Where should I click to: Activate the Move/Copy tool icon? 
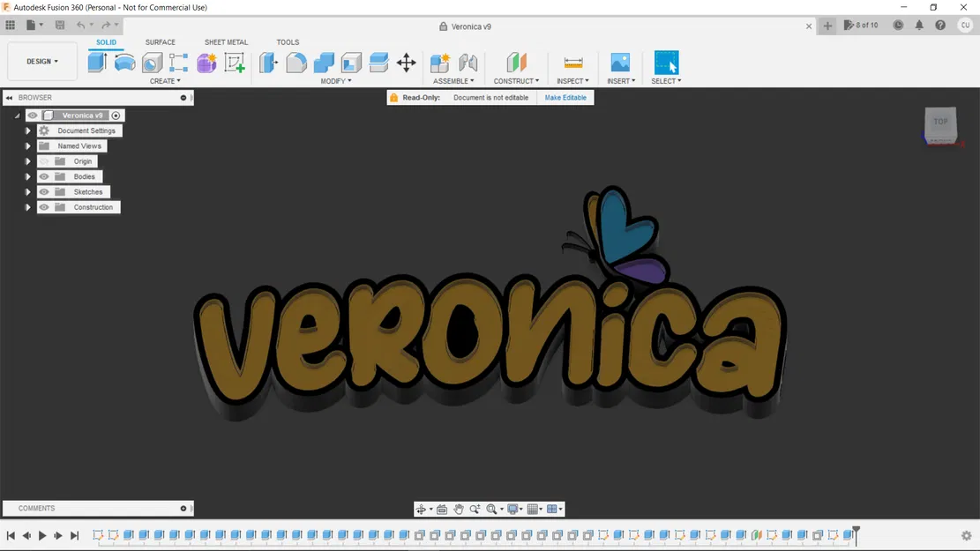(x=406, y=63)
